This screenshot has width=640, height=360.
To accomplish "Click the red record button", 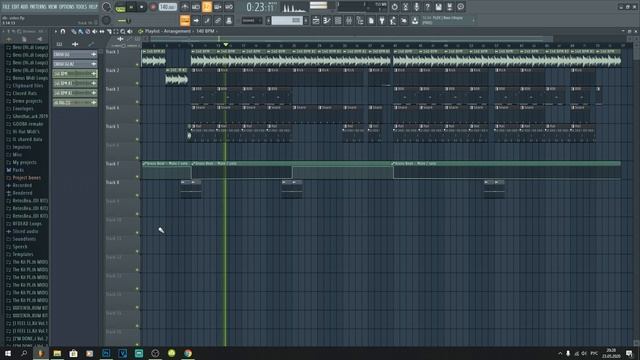I will (x=153, y=7).
